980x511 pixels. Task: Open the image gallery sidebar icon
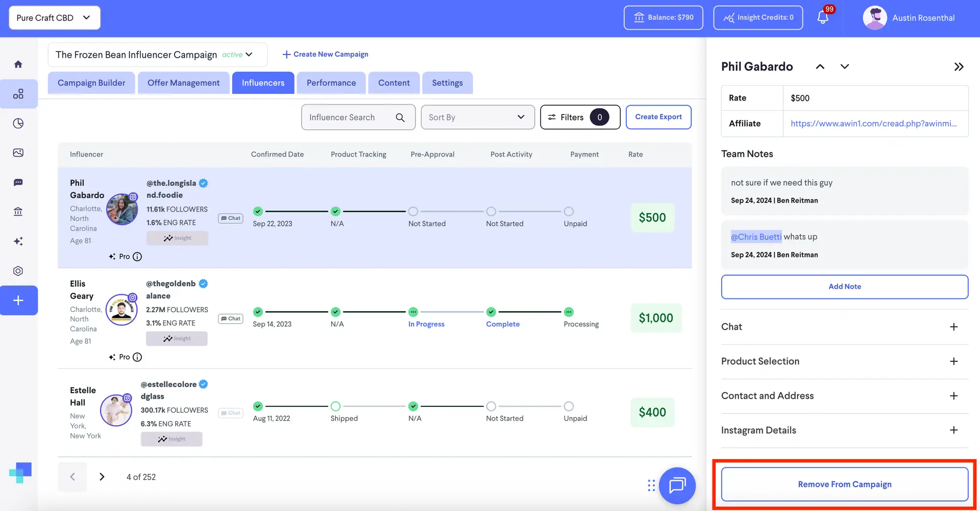[18, 153]
